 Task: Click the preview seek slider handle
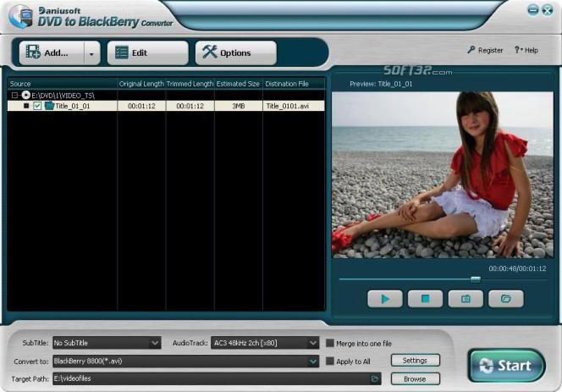click(x=476, y=279)
